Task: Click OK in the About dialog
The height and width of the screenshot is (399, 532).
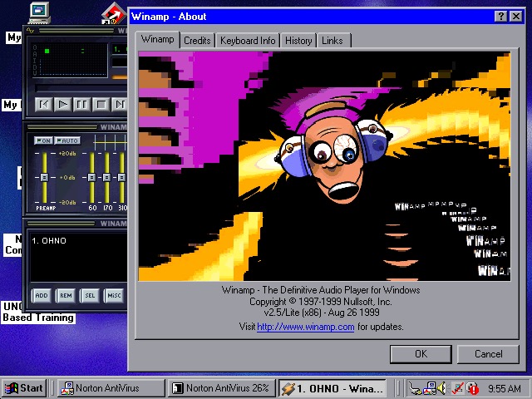Action: click(x=421, y=354)
